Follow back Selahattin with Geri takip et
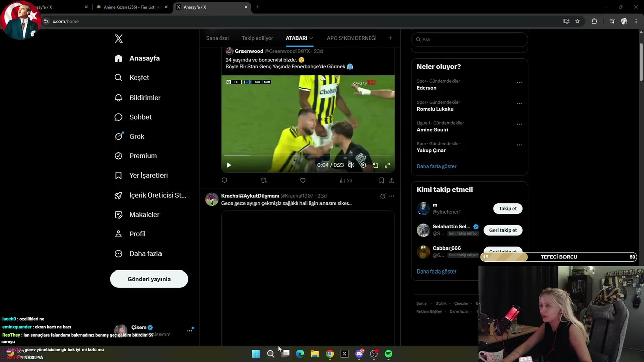 (503, 230)
